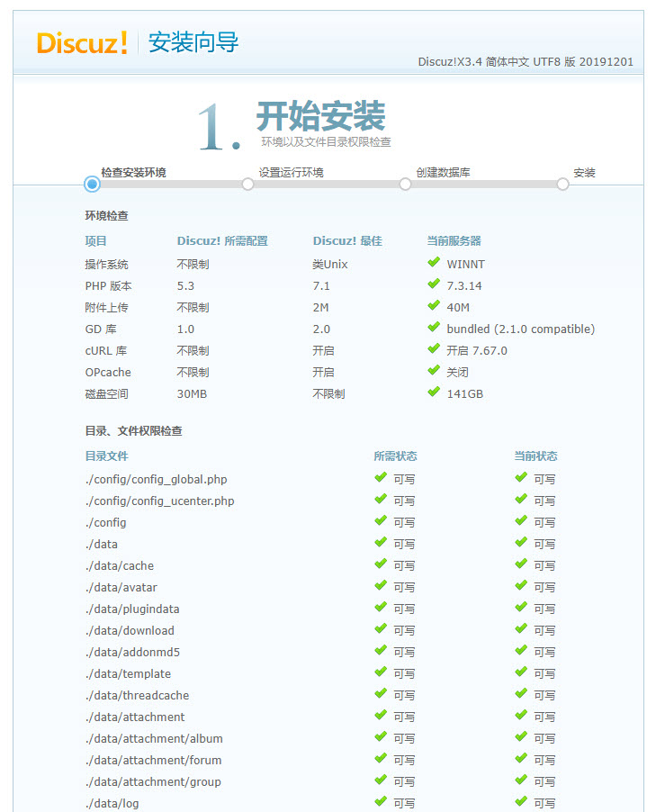The width and height of the screenshot is (665, 812).
Task: Click the OPcache row label
Action: tap(108, 373)
